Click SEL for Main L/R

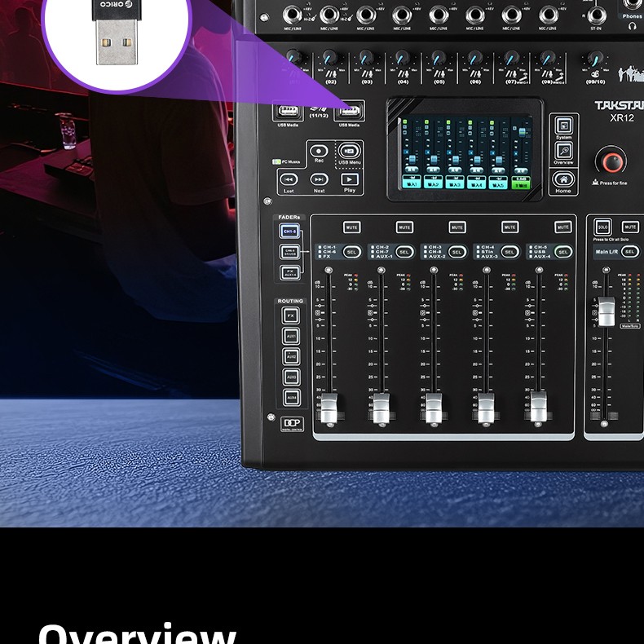click(629, 251)
